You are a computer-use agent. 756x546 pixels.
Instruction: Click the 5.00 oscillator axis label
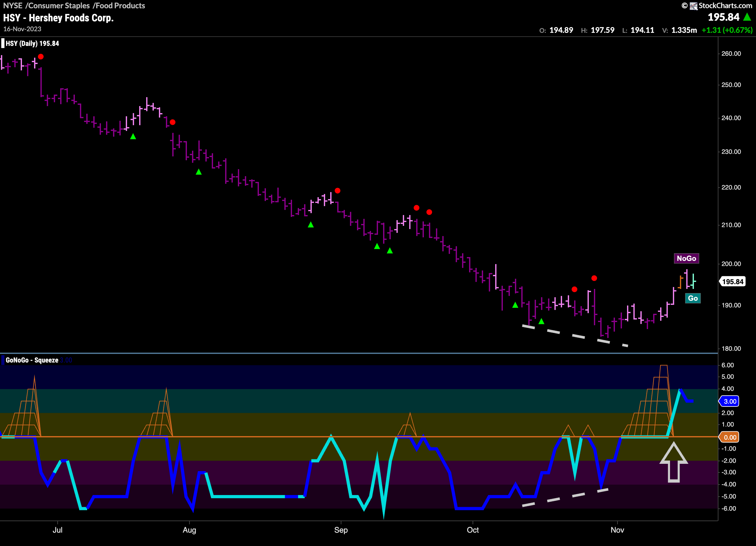point(727,377)
